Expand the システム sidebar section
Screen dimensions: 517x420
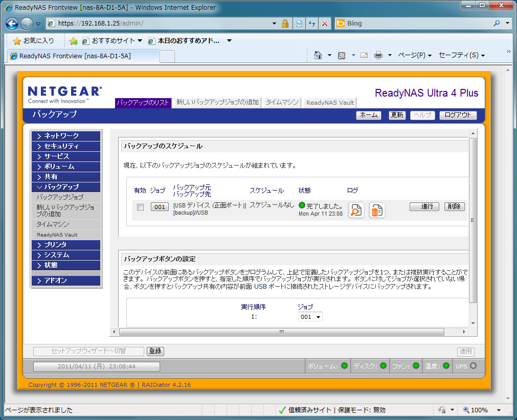click(x=65, y=255)
